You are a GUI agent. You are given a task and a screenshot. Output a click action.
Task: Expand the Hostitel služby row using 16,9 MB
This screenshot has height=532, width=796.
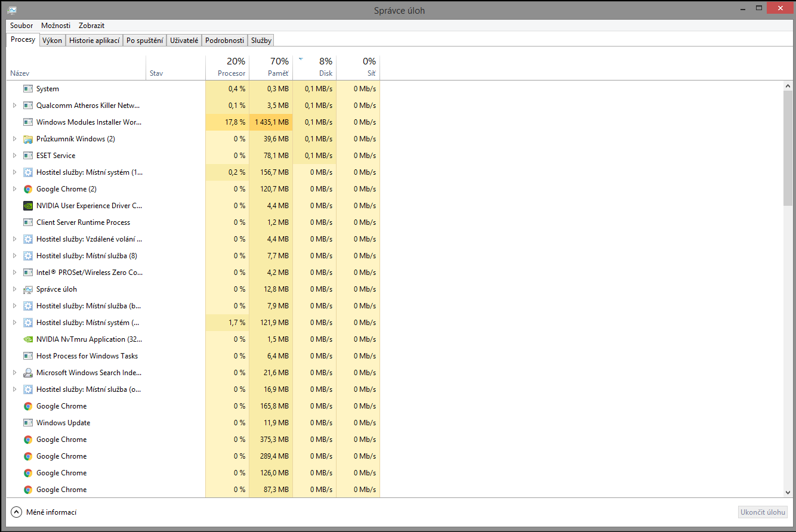(15, 389)
